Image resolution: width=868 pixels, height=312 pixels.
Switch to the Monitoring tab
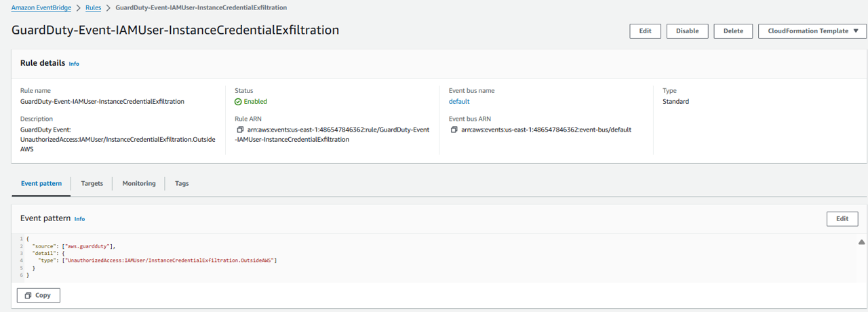click(139, 184)
